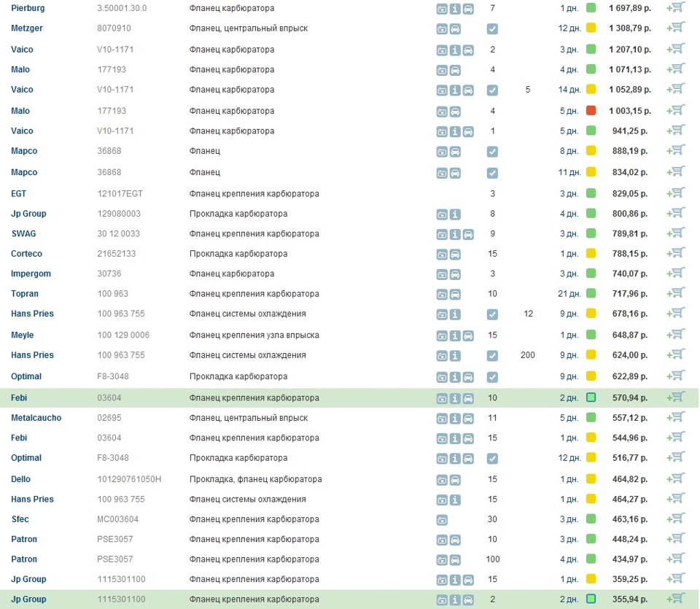The height and width of the screenshot is (609, 700).
Task: Click red status square in Malo 1 003,15 р. row
Action: tap(591, 110)
